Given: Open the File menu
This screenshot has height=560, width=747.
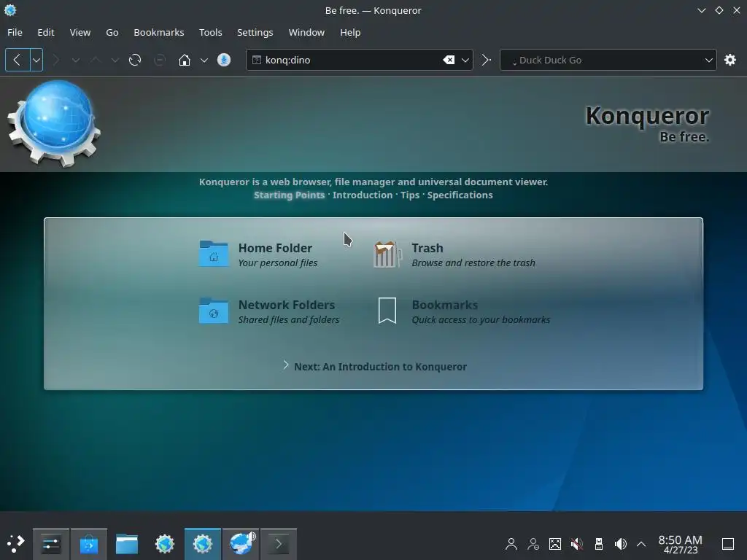Looking at the screenshot, I should (15, 32).
